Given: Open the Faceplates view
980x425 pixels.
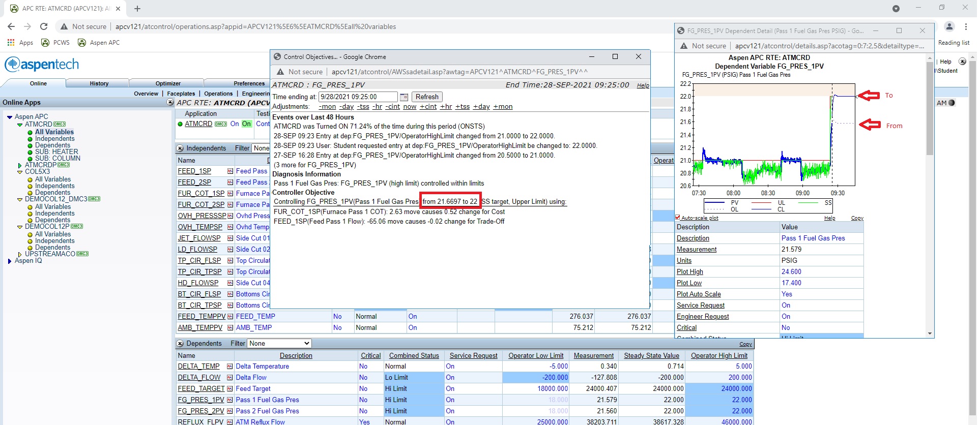Looking at the screenshot, I should (x=181, y=94).
